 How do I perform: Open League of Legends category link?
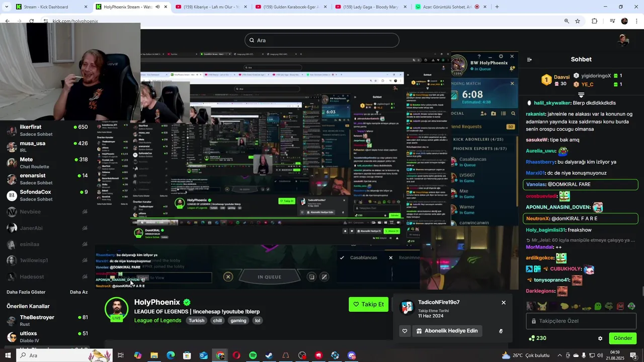[157, 320]
